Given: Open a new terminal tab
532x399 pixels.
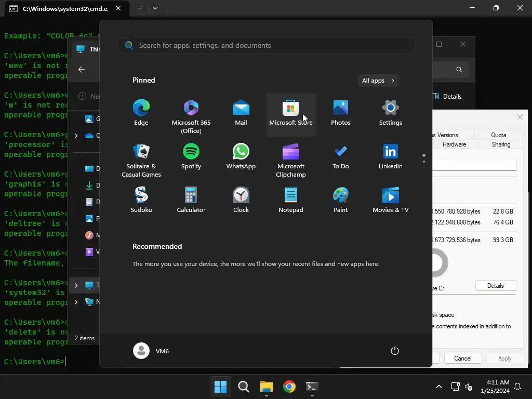Looking at the screenshot, I should [140, 8].
